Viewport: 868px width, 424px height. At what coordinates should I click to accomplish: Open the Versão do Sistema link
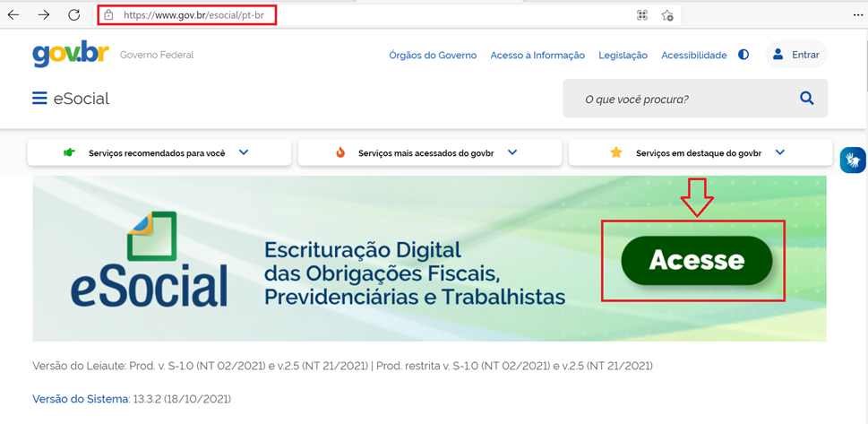click(x=81, y=399)
